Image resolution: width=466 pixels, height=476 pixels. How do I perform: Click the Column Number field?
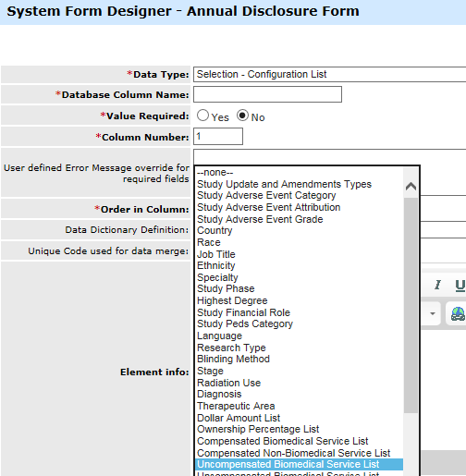(x=218, y=137)
